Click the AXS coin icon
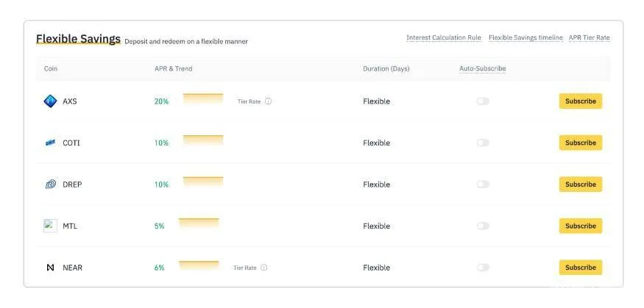 point(50,101)
